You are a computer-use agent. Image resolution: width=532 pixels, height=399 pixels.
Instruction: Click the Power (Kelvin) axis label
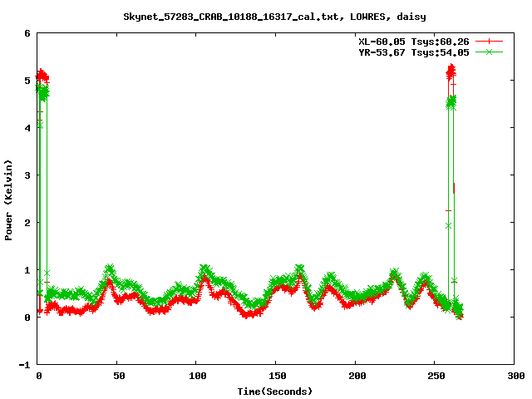[8, 200]
